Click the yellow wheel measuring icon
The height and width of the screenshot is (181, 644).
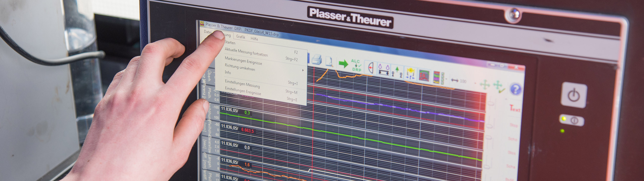tap(411, 74)
